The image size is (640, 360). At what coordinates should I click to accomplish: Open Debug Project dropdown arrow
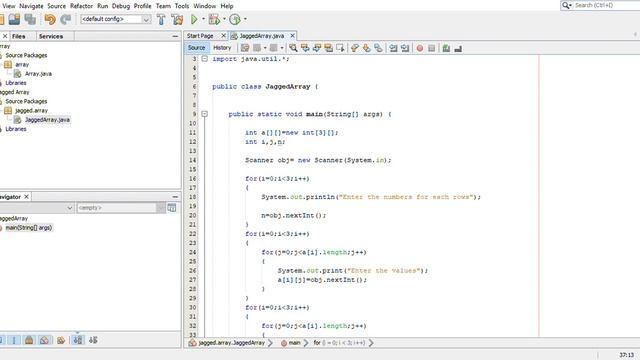tap(224, 19)
